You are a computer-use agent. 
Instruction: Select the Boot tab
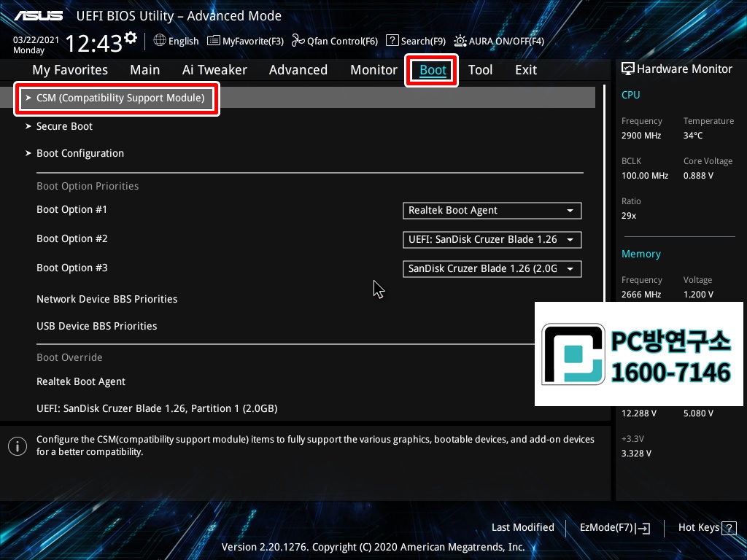[x=433, y=70]
